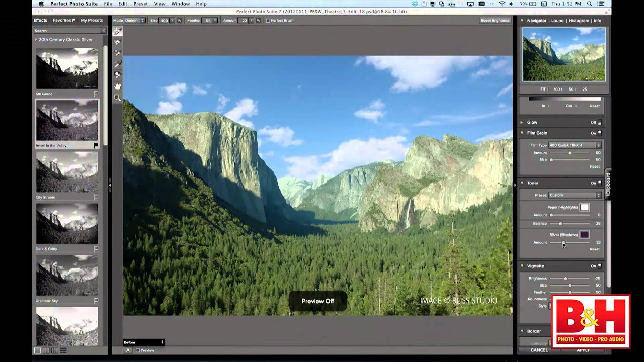The image size is (644, 362).
Task: Select the masking bug tool
Action: [117, 75]
